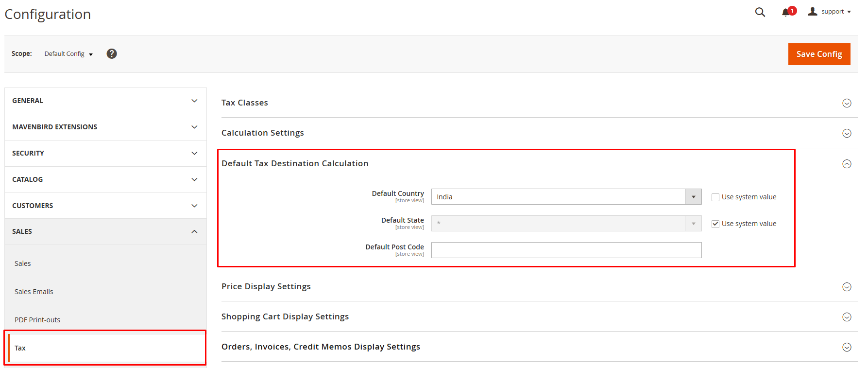The width and height of the screenshot is (868, 368).
Task: Open the Sales Emails menu item
Action: [x=34, y=292]
